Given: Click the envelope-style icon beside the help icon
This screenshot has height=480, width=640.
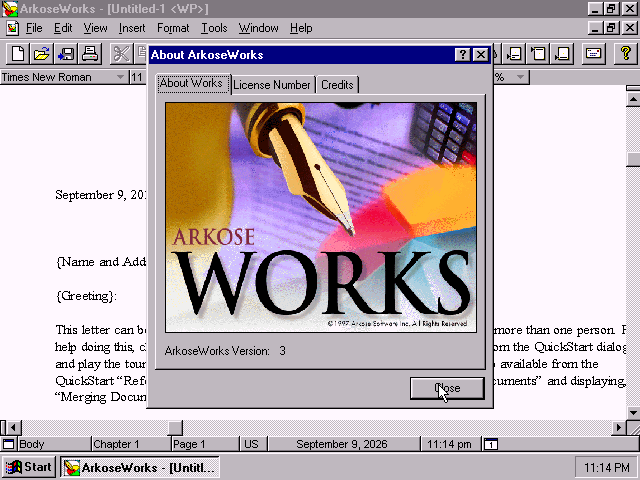Looking at the screenshot, I should point(593,53).
